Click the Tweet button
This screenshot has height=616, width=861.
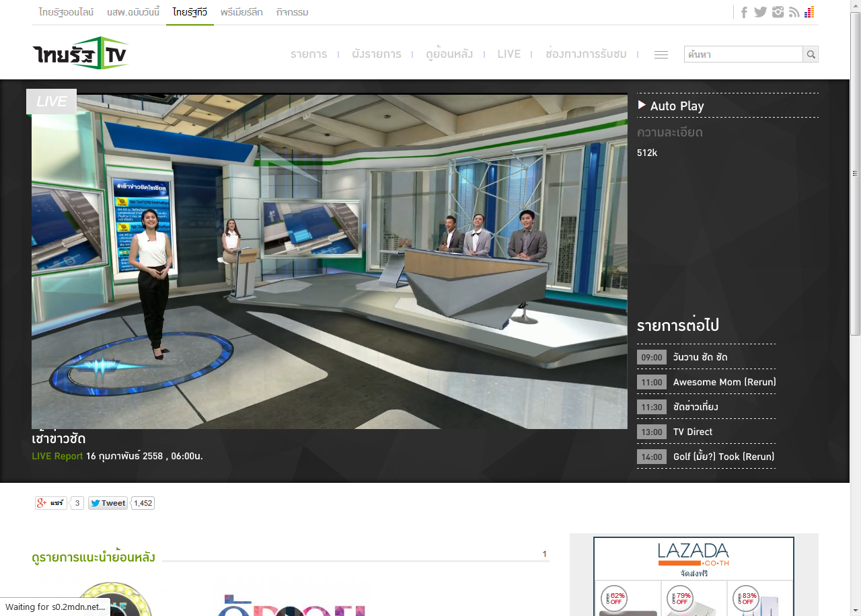108,503
